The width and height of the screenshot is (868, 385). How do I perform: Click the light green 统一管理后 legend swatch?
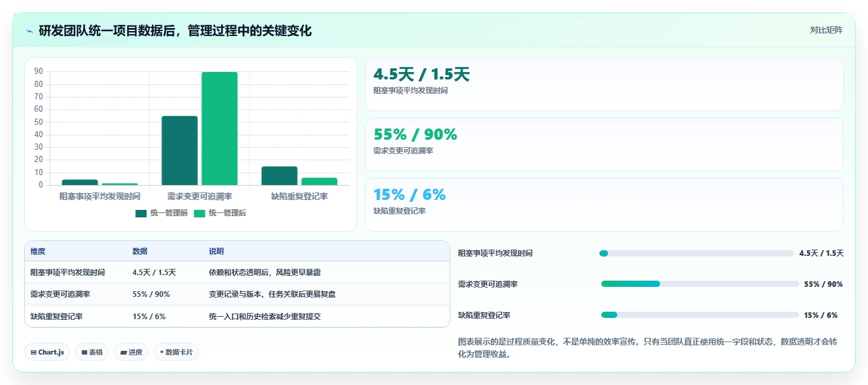[x=199, y=213]
